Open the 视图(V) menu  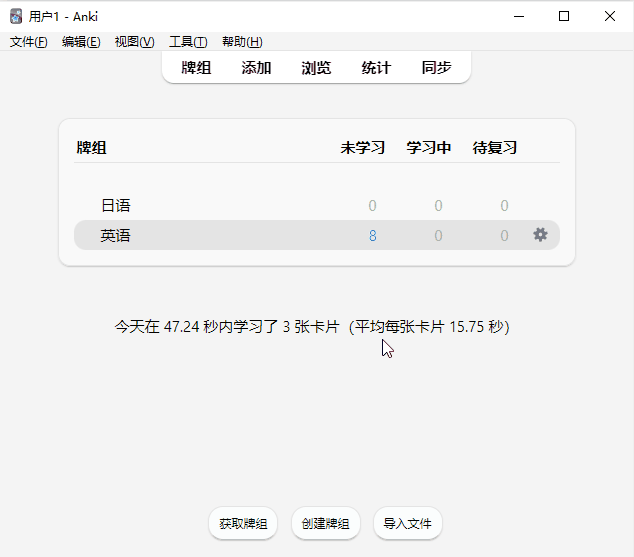pos(134,42)
